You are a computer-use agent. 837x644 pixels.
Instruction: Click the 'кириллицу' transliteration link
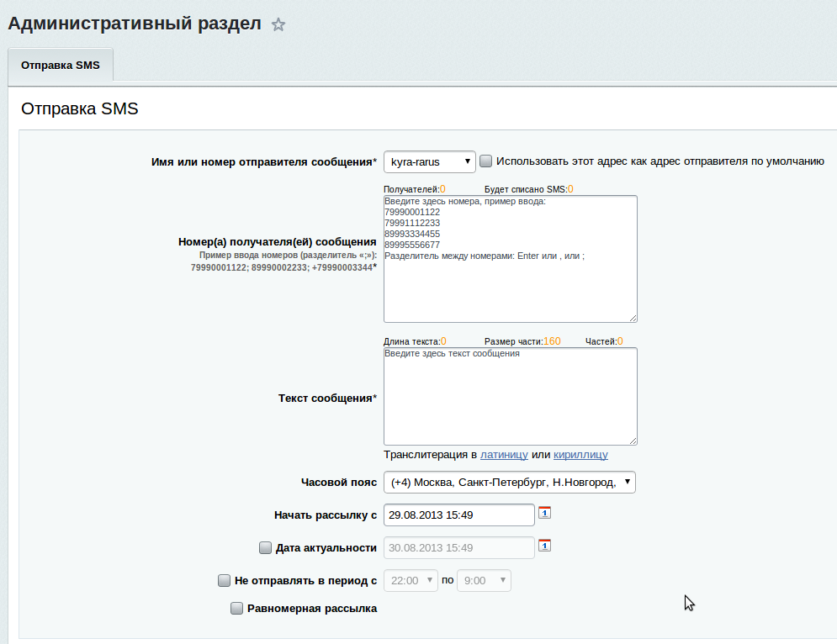coord(580,455)
